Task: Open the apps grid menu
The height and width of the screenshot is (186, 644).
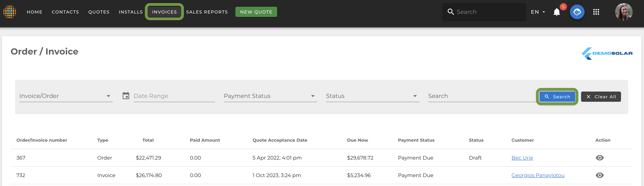Action: [596, 12]
